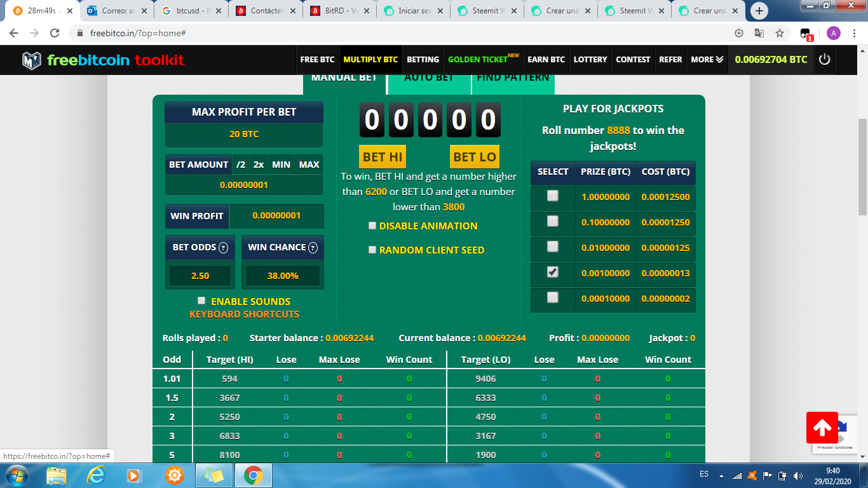The image size is (868, 488).
Task: Set bet amount to MIN
Action: pyautogui.click(x=281, y=165)
